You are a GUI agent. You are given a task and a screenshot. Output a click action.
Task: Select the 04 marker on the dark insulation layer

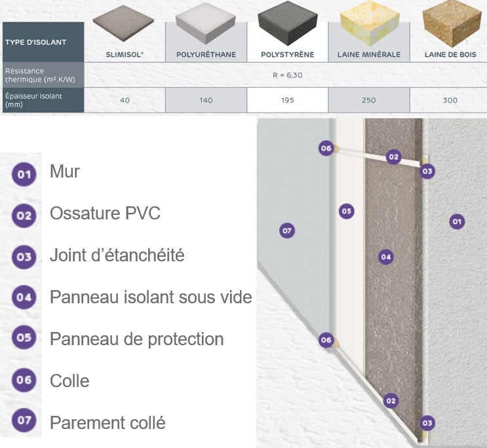click(386, 257)
